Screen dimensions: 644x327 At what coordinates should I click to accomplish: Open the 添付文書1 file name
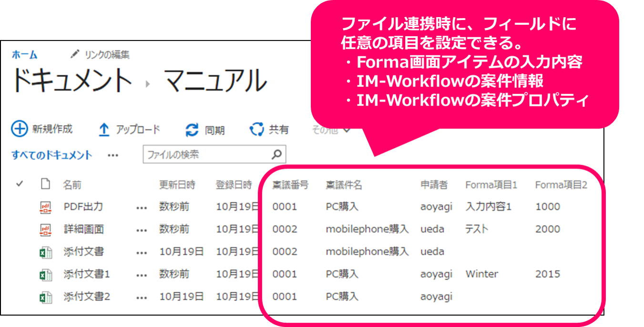(x=87, y=275)
